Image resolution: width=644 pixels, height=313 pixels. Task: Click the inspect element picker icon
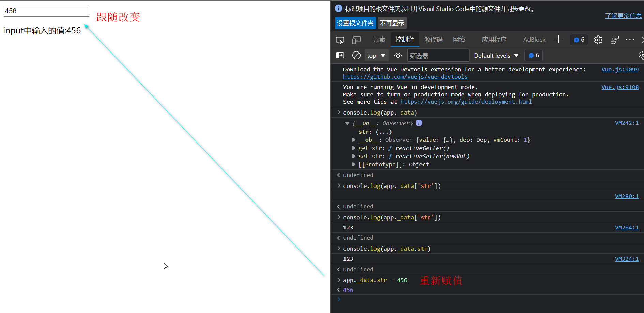340,40
